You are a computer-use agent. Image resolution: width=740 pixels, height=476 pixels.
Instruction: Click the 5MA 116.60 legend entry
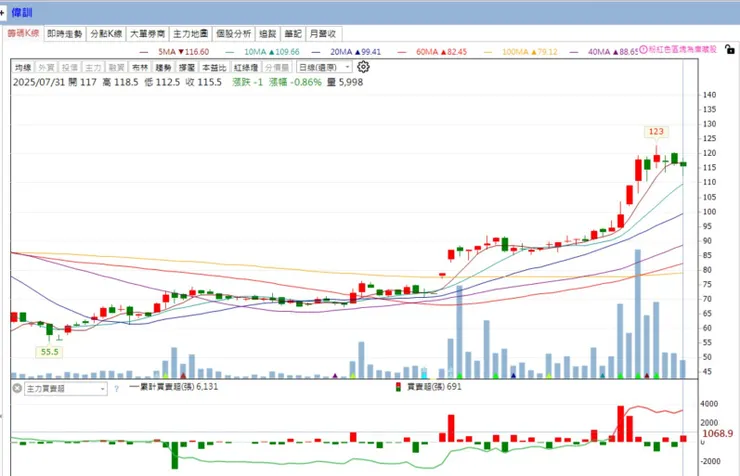click(184, 51)
